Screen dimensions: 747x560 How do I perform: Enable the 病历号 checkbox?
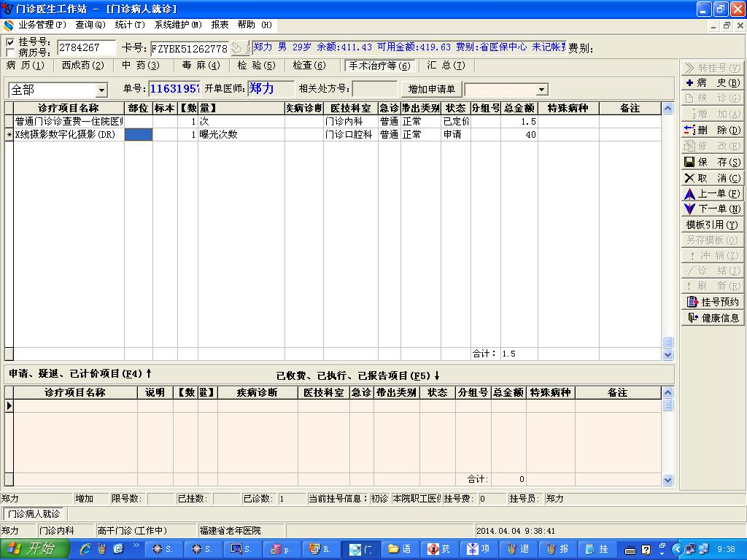pos(9,52)
